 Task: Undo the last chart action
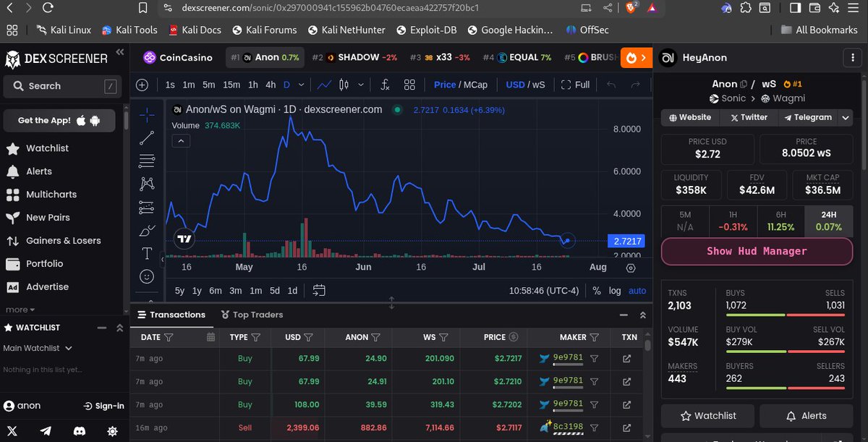coord(611,85)
